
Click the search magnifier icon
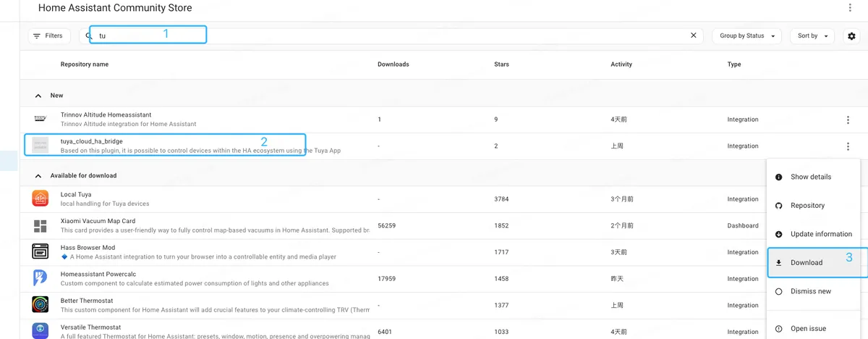click(89, 35)
